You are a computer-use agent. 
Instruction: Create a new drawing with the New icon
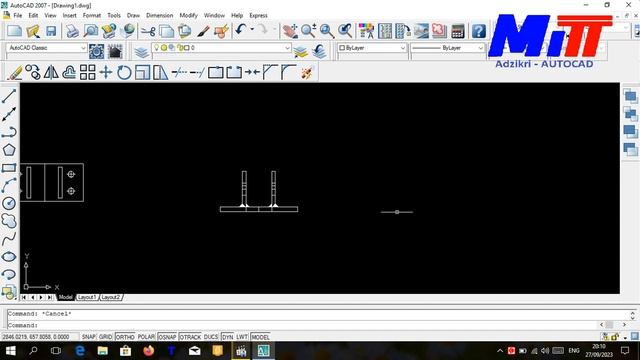click(15, 31)
